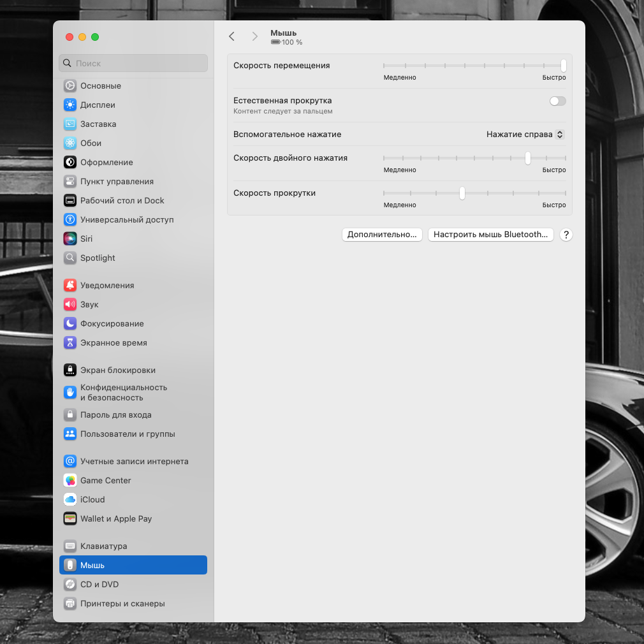The height and width of the screenshot is (644, 644).
Task: Go back with the left chevron
Action: pos(231,36)
